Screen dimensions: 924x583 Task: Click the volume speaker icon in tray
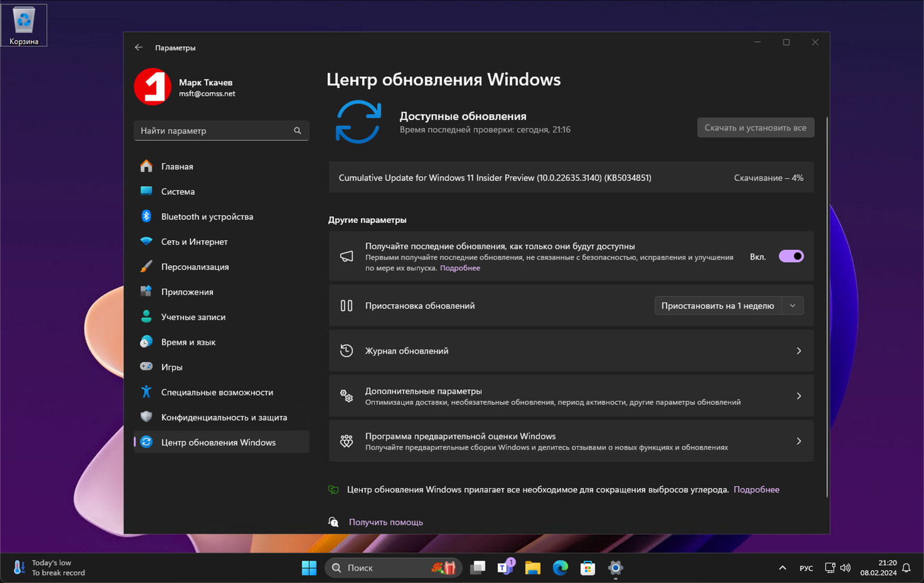pos(845,568)
